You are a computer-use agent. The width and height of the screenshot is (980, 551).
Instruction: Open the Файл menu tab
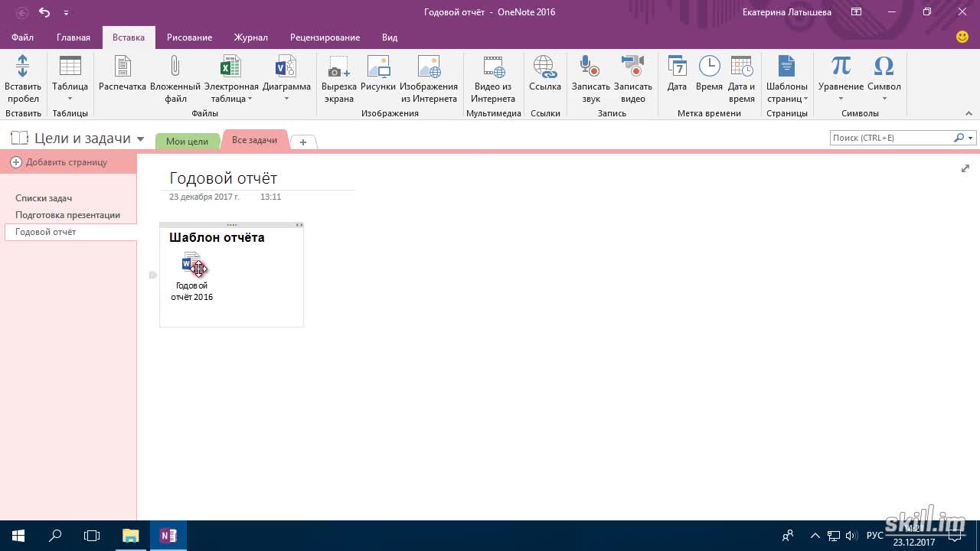tap(22, 37)
